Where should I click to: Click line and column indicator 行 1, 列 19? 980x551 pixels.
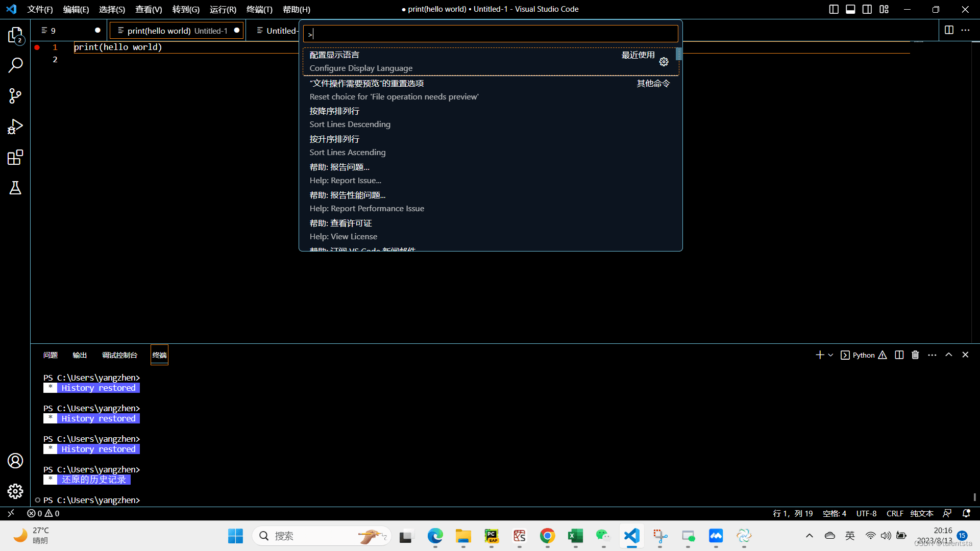(793, 513)
